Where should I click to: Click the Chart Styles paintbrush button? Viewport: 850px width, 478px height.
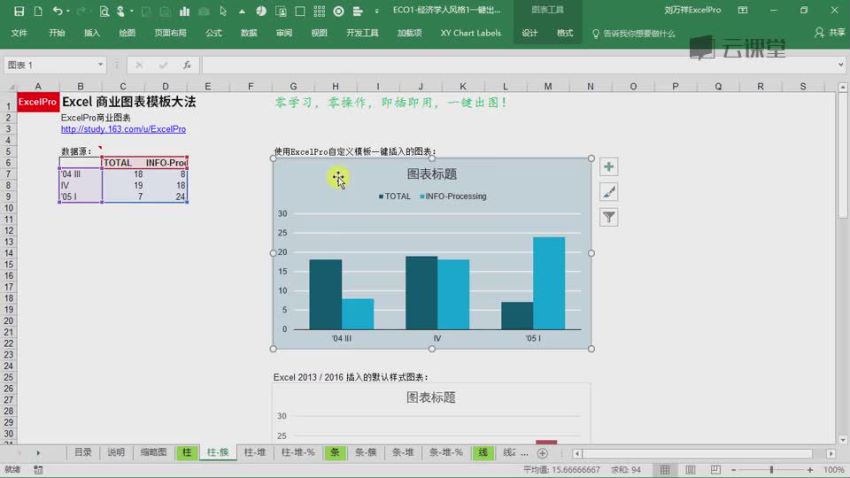609,192
